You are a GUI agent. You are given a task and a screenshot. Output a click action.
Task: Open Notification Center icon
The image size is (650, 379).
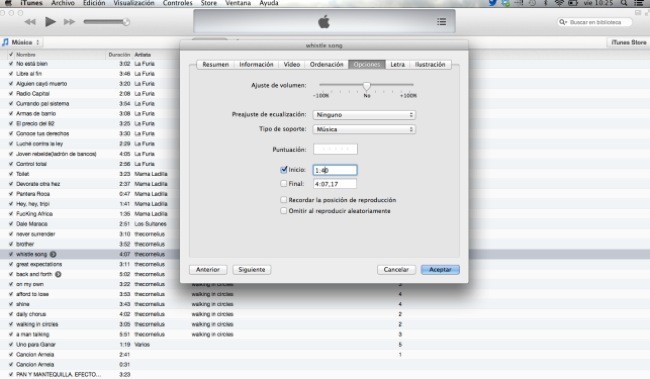[640, 3]
